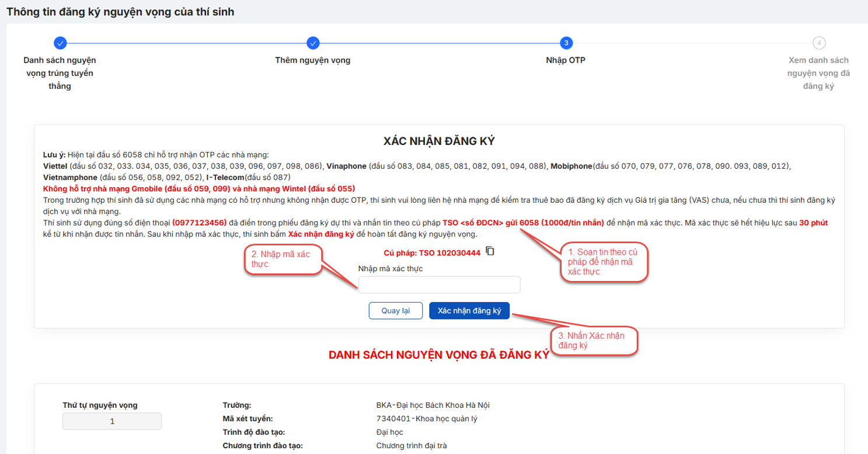Image resolution: width=868 pixels, height=454 pixels.
Task: Click the Cú pháp: TSO 102030444 text
Action: (x=432, y=252)
